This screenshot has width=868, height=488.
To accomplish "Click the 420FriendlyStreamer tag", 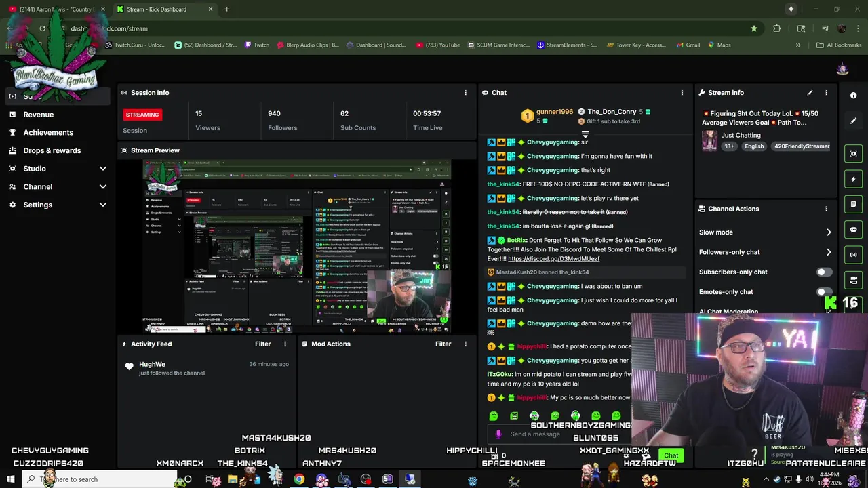I will coord(802,146).
